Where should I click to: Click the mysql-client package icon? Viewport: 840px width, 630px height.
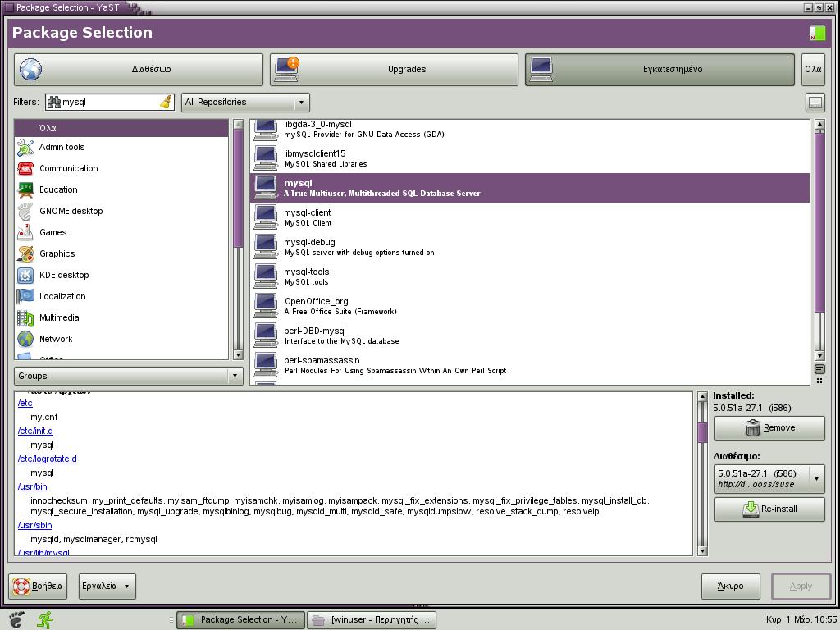[266, 217]
